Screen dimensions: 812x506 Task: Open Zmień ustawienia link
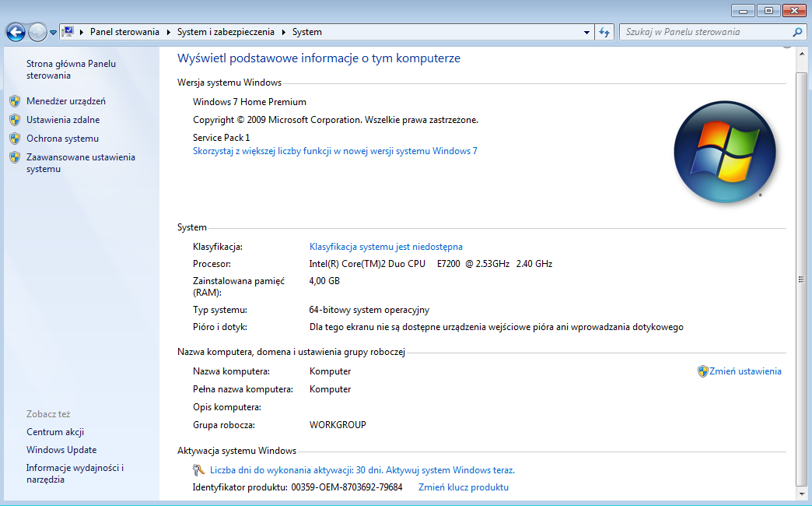pos(745,371)
